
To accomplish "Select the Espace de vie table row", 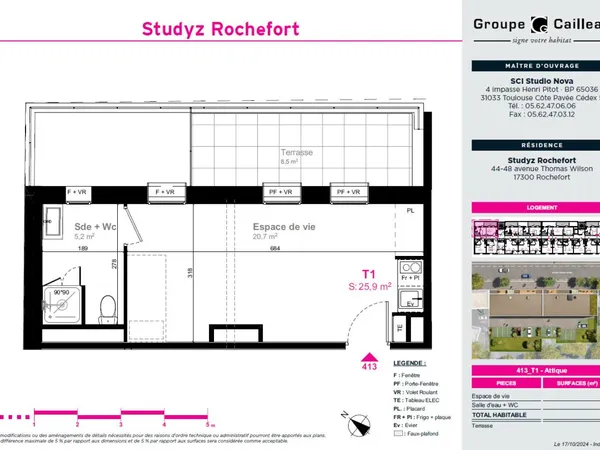I will [x=536, y=396].
